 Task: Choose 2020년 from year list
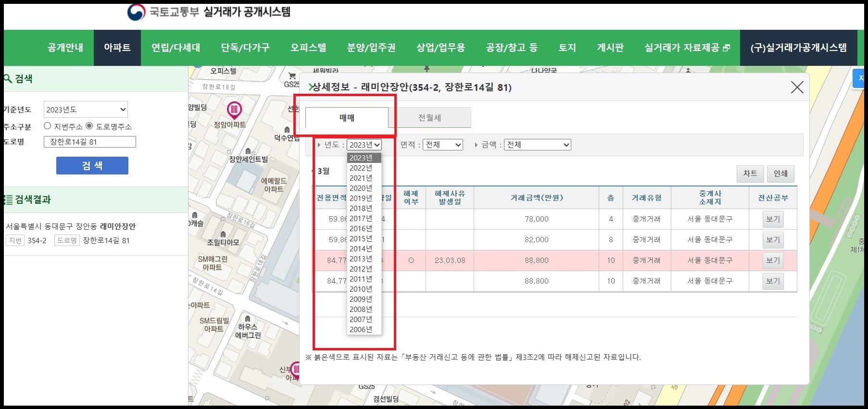pyautogui.click(x=364, y=188)
